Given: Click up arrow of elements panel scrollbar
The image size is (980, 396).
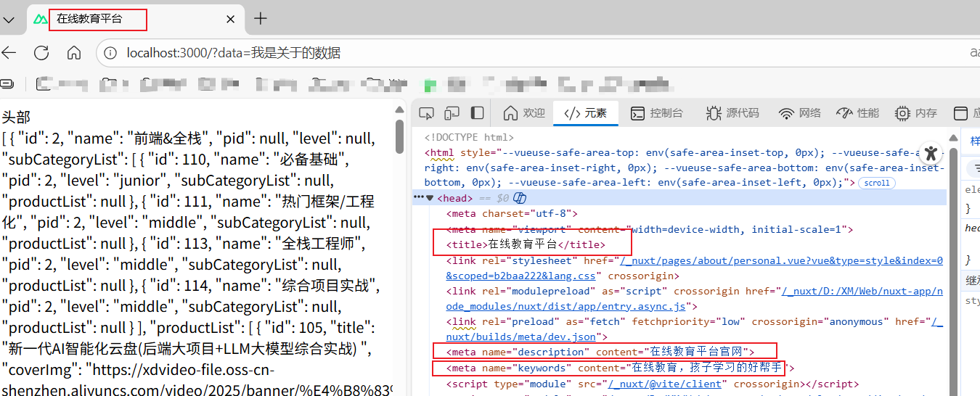Looking at the screenshot, I should 952,138.
